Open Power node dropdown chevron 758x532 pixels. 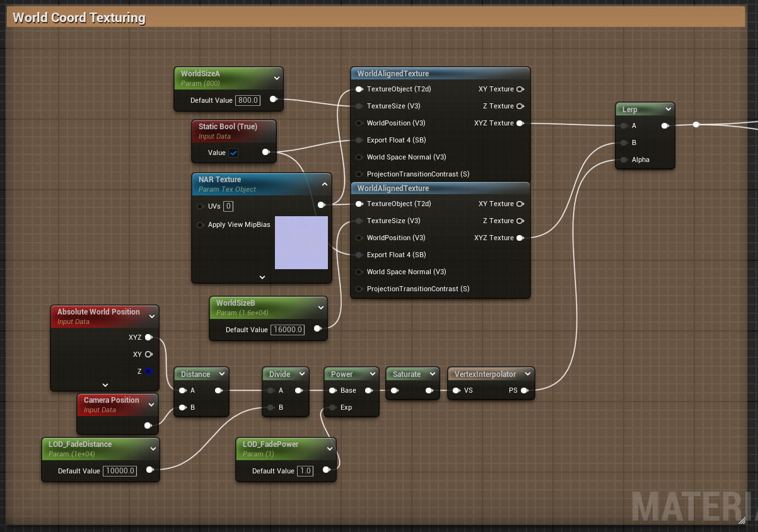pos(371,374)
